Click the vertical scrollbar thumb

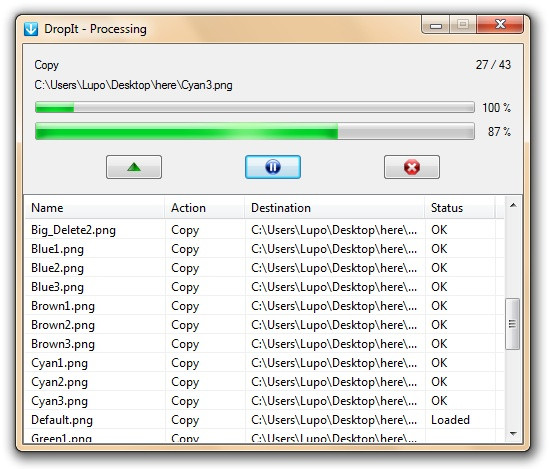(513, 324)
